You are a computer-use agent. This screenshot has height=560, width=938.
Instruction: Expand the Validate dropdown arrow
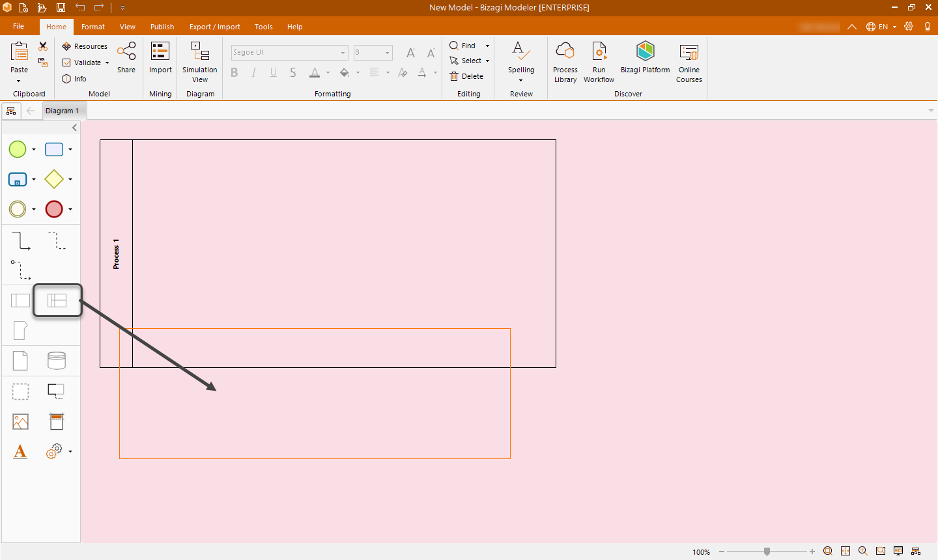(107, 63)
